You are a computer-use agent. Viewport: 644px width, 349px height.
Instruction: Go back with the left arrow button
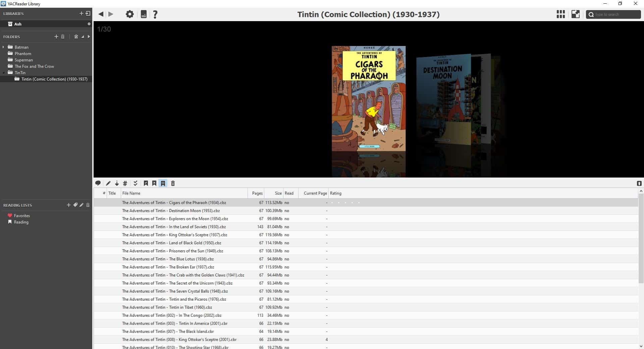pos(101,14)
